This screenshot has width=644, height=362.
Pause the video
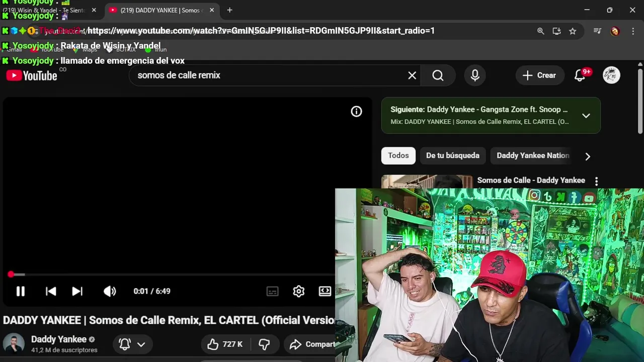coord(21,291)
